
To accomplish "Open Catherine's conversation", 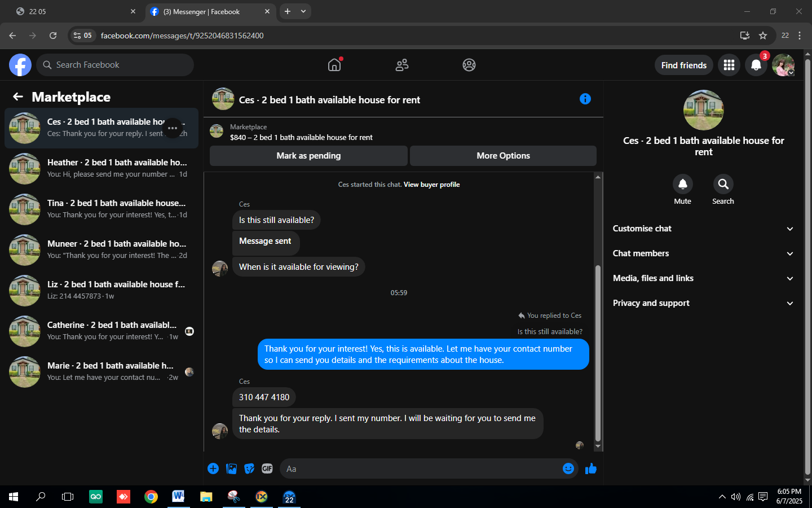I will pos(101,331).
